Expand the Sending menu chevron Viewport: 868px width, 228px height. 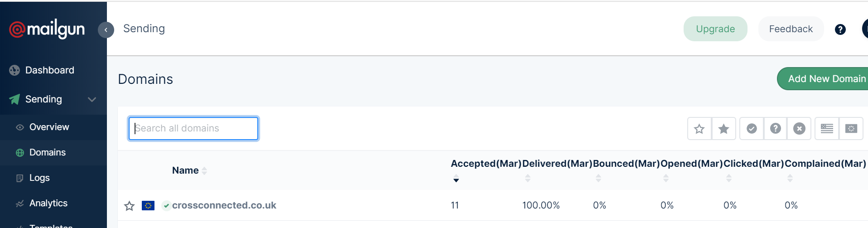tap(92, 99)
